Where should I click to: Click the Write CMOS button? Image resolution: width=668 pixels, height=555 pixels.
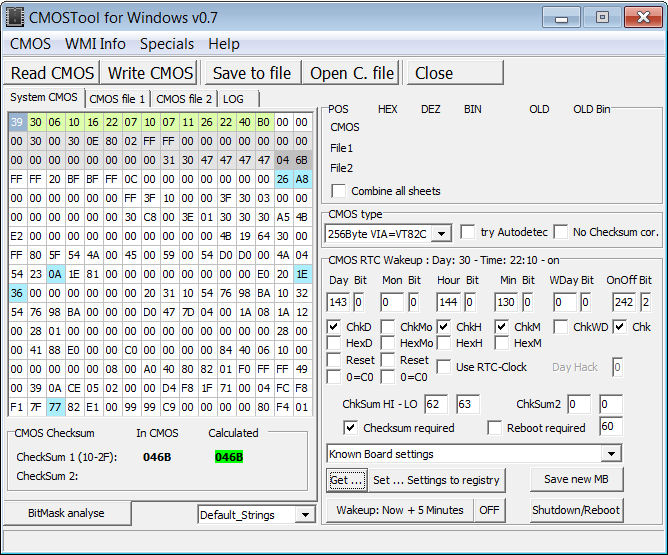tap(150, 73)
